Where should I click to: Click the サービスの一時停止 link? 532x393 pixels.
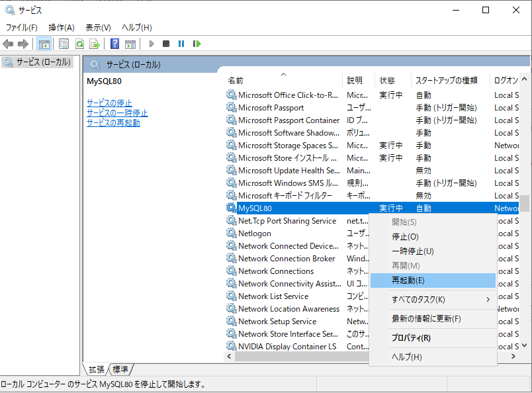[117, 112]
